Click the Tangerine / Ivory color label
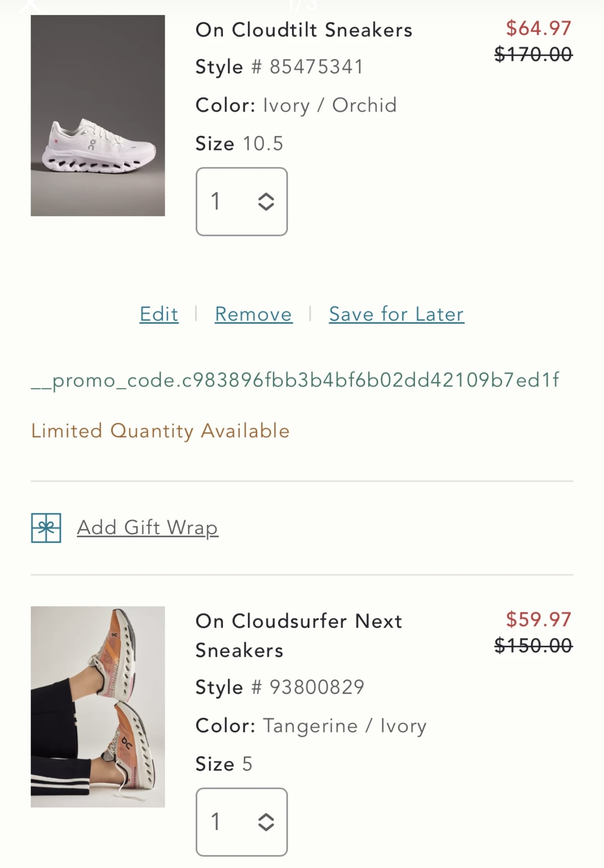Image resolution: width=604 pixels, height=868 pixels. pyautogui.click(x=345, y=726)
